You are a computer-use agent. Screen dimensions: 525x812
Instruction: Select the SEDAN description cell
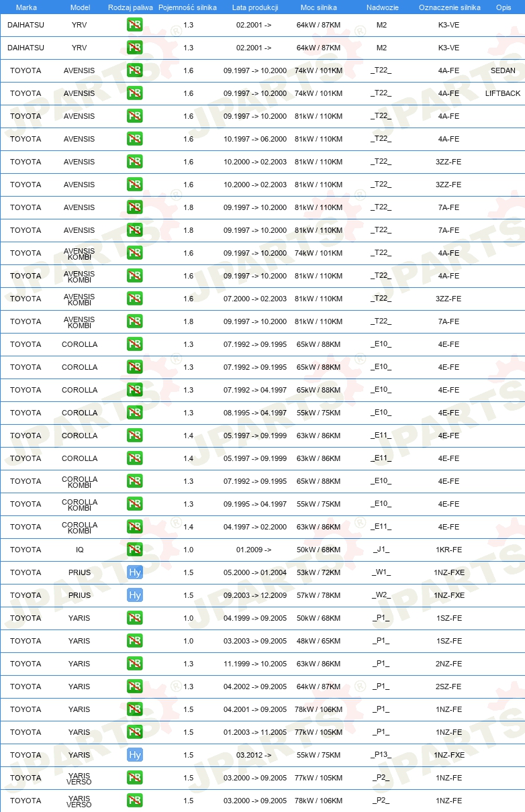(503, 70)
